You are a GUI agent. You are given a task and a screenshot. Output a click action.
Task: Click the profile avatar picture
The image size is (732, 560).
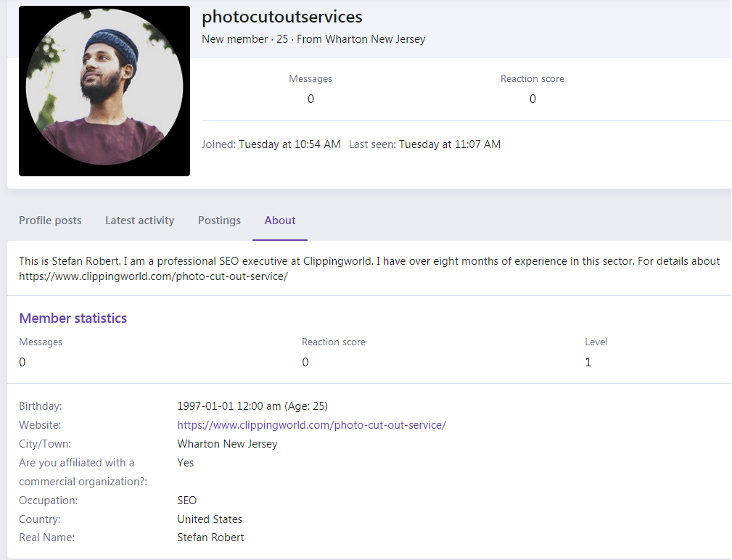tap(104, 91)
